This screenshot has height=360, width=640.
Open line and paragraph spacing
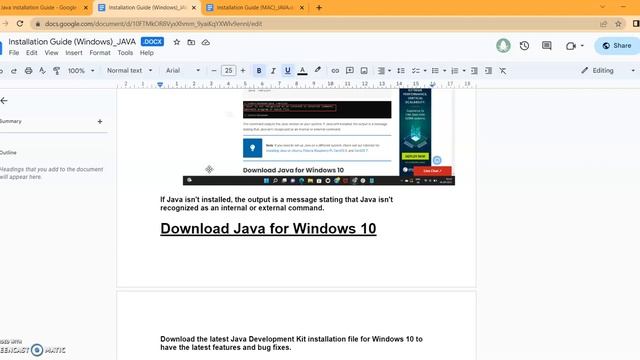[401, 71]
